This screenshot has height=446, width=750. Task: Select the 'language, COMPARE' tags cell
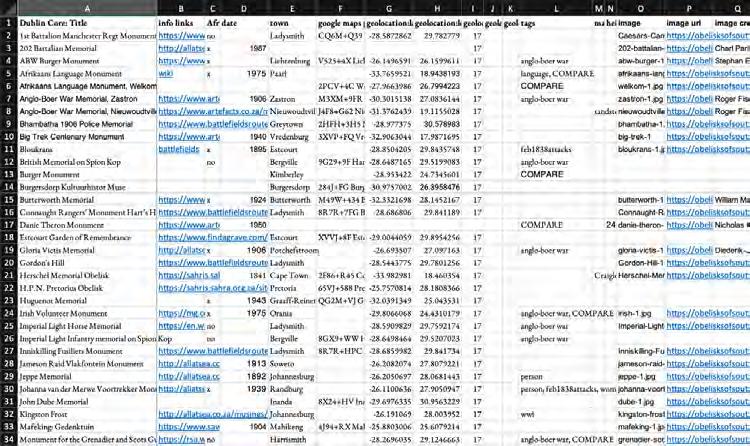[557, 74]
